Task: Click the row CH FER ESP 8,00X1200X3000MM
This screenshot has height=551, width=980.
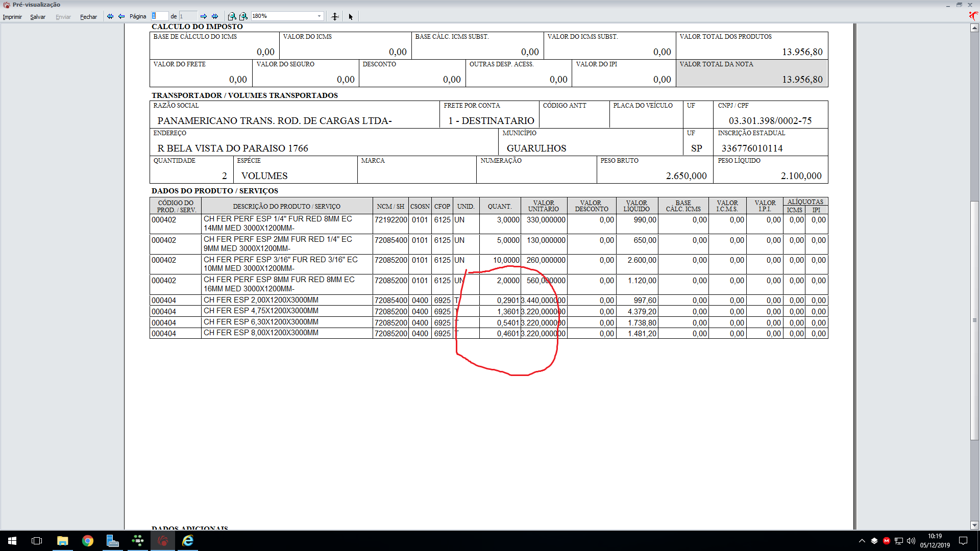Action: 488,333
